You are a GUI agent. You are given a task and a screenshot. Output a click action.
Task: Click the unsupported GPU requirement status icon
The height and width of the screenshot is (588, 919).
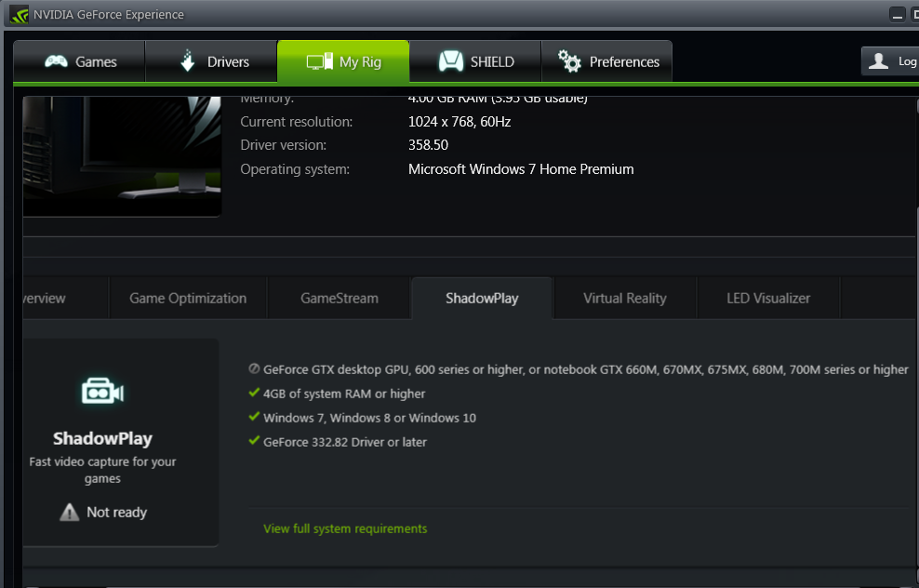click(254, 368)
